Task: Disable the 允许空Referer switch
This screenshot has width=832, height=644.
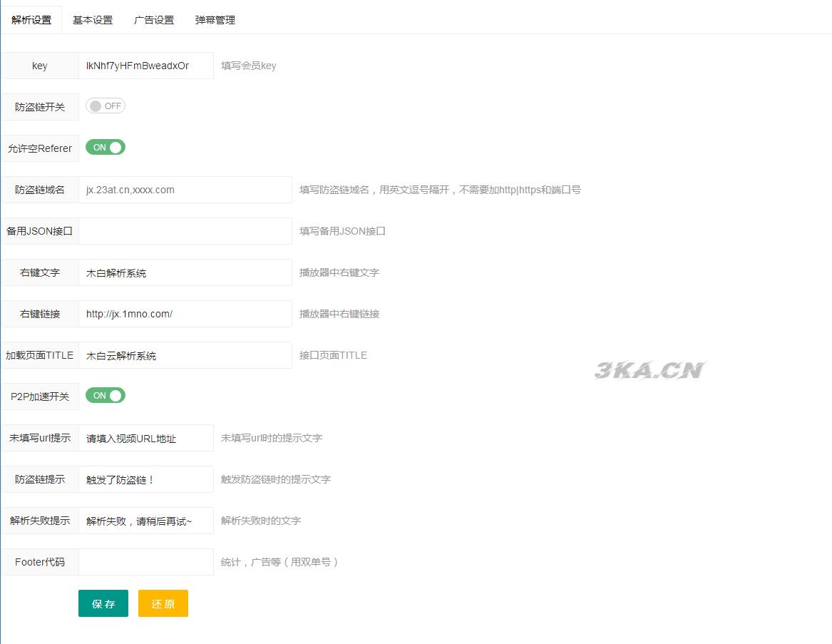Action: pyautogui.click(x=105, y=147)
